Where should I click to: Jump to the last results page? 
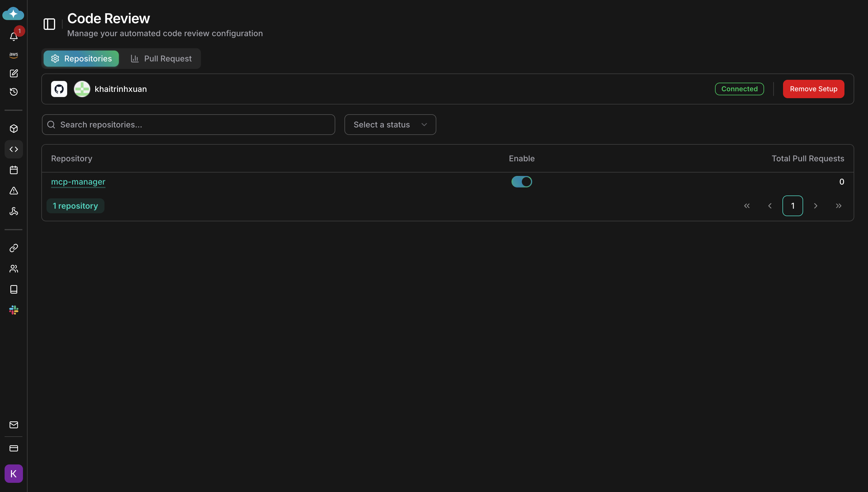(x=838, y=206)
